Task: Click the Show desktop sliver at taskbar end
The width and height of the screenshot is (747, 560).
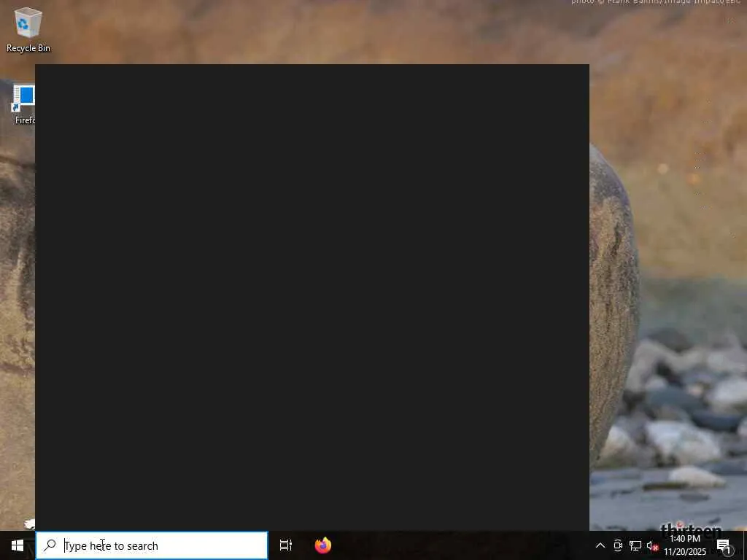Action: coord(745,545)
